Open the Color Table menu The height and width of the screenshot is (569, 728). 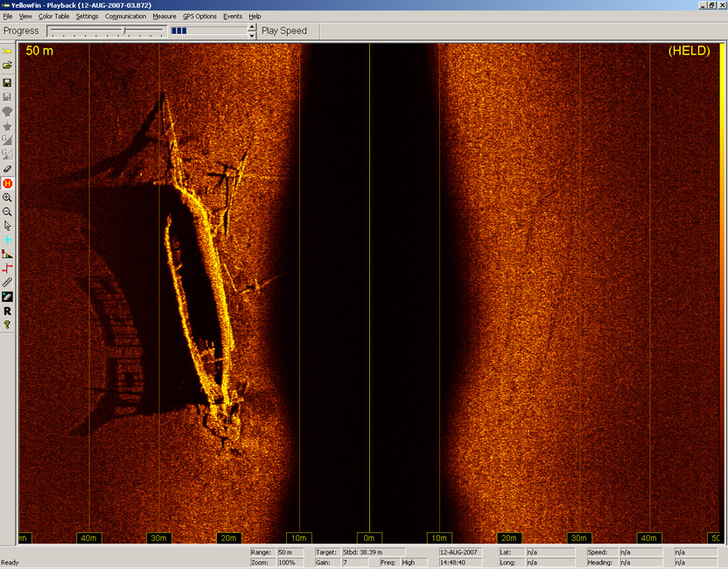click(53, 16)
